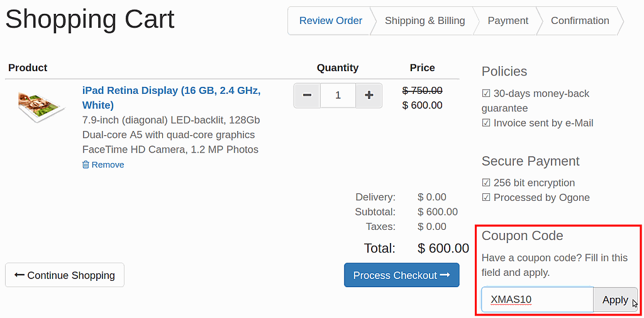Click the 30-days money-back guarantee checkmark
The image size is (644, 318).
(486, 94)
